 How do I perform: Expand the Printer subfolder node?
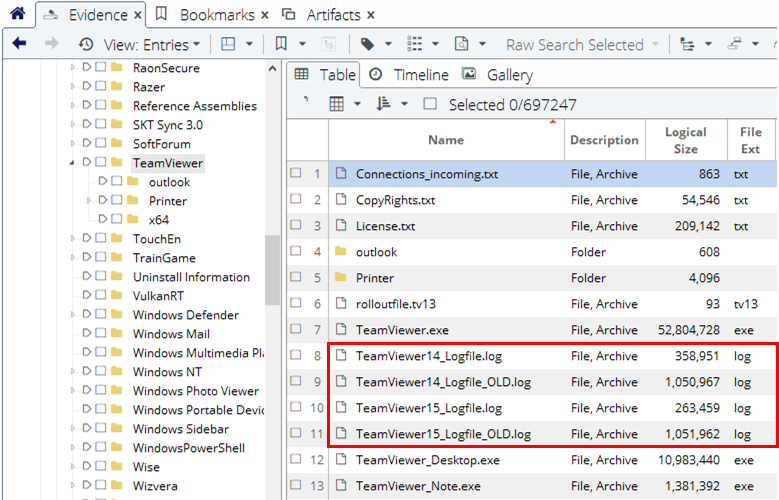tap(89, 201)
